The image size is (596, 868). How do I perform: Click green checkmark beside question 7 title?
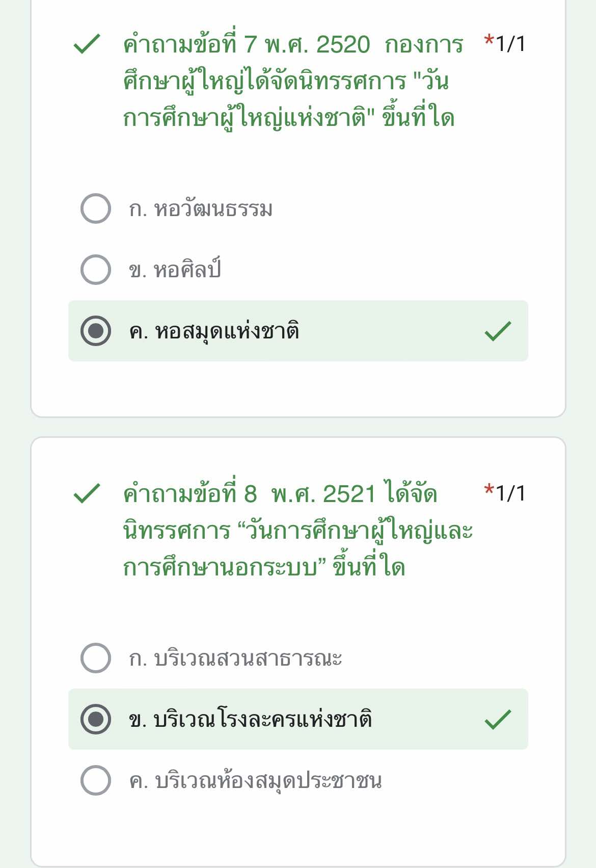click(87, 44)
